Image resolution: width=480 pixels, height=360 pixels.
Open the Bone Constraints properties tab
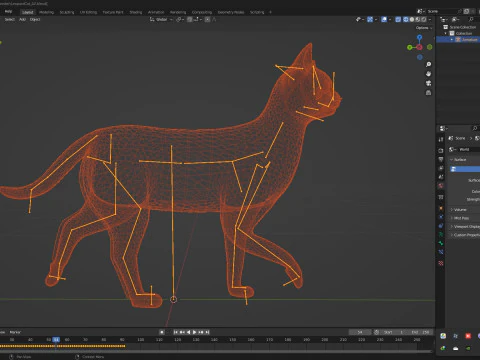(x=441, y=252)
